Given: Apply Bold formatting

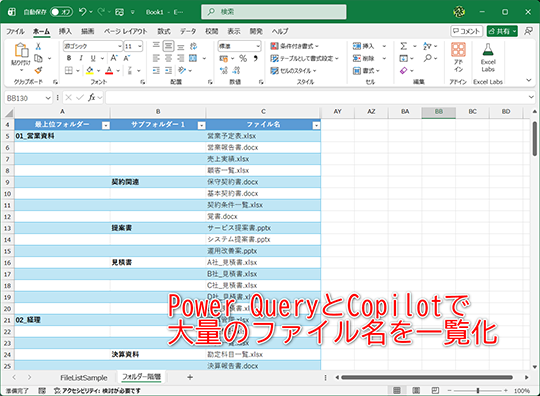Looking at the screenshot, I should [69, 58].
